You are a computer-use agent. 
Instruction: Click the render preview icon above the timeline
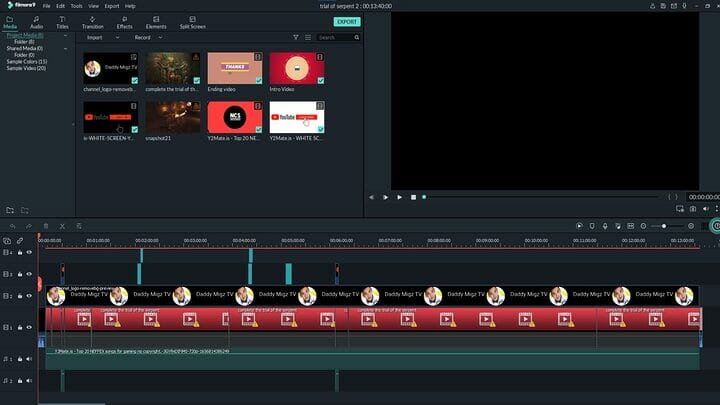pos(579,226)
